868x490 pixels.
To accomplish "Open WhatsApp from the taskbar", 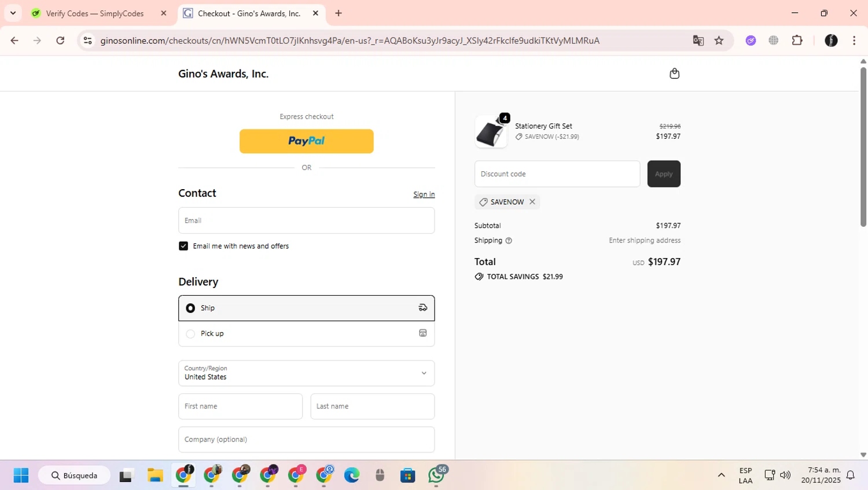I will pyautogui.click(x=437, y=475).
